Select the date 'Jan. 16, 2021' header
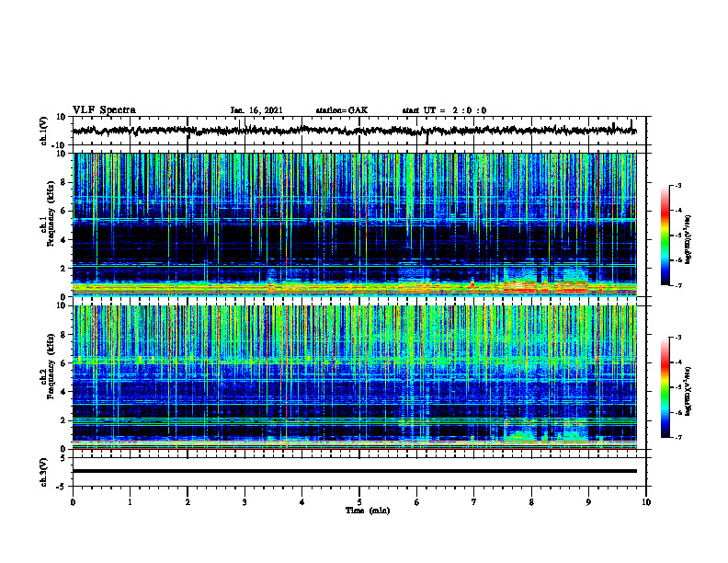This screenshot has width=728, height=563. click(x=256, y=110)
